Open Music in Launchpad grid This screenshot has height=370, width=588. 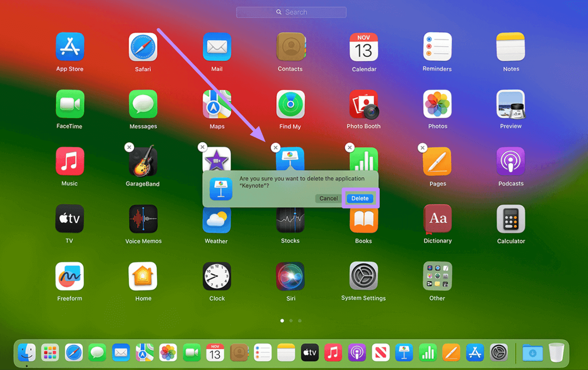pyautogui.click(x=69, y=162)
